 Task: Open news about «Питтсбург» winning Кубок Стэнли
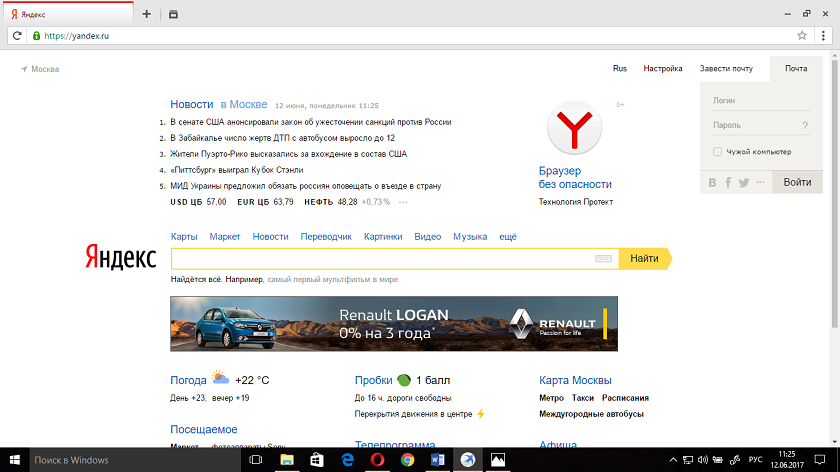coord(237,170)
